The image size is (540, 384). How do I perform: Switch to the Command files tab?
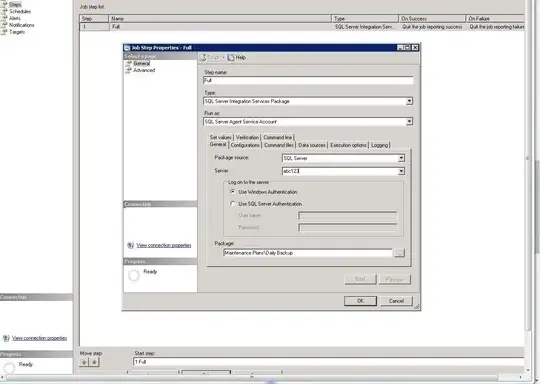pos(279,145)
